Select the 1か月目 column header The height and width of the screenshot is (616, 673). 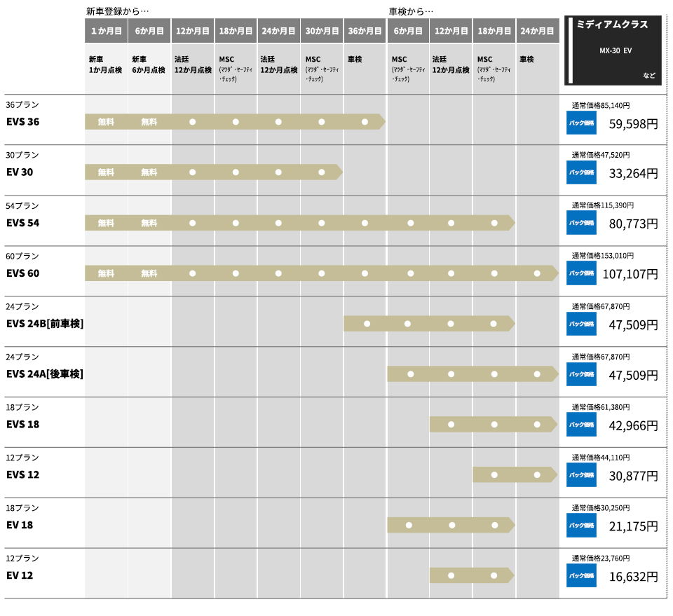coord(106,31)
